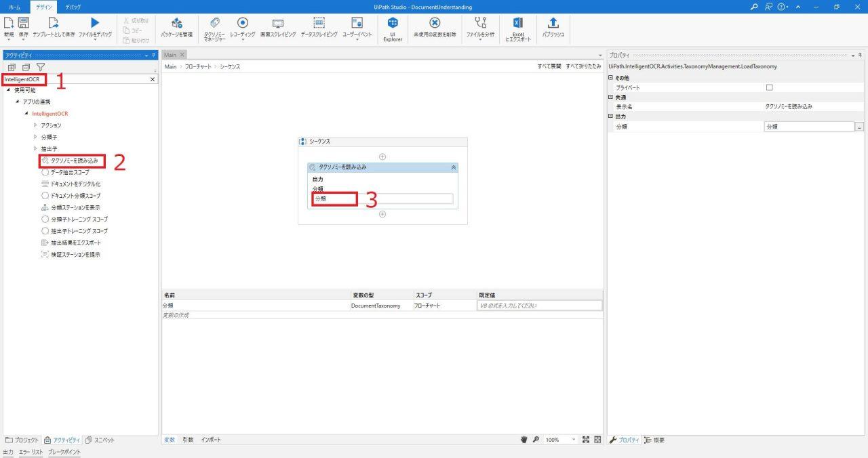Expand the 分類子 category
The width and height of the screenshot is (868, 458).
coord(35,137)
